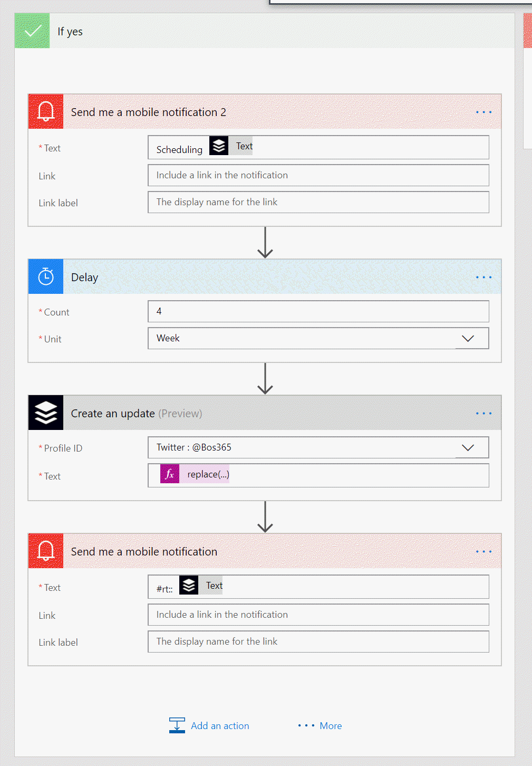
Task: Expand the Unit dropdown showing Week
Action: coord(468,339)
